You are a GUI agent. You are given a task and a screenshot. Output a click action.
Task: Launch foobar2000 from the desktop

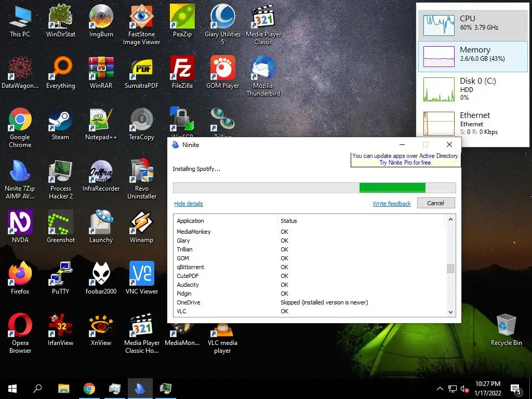[x=101, y=277]
